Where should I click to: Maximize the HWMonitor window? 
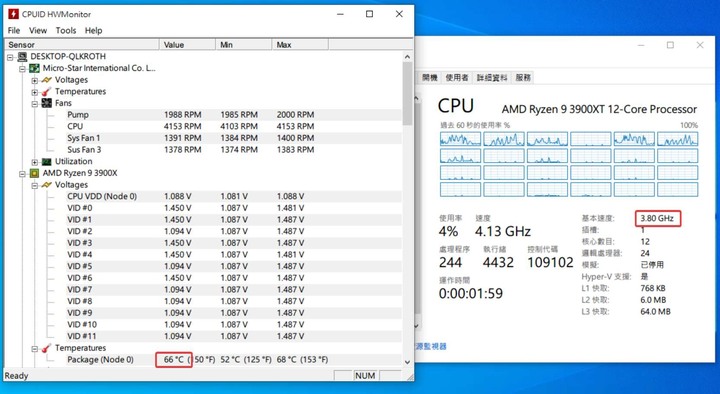[369, 14]
